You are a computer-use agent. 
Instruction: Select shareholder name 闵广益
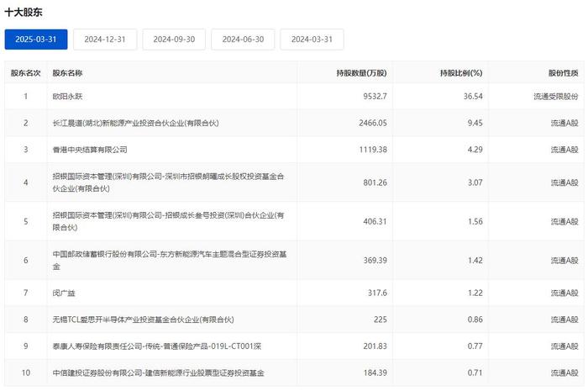coord(64,293)
